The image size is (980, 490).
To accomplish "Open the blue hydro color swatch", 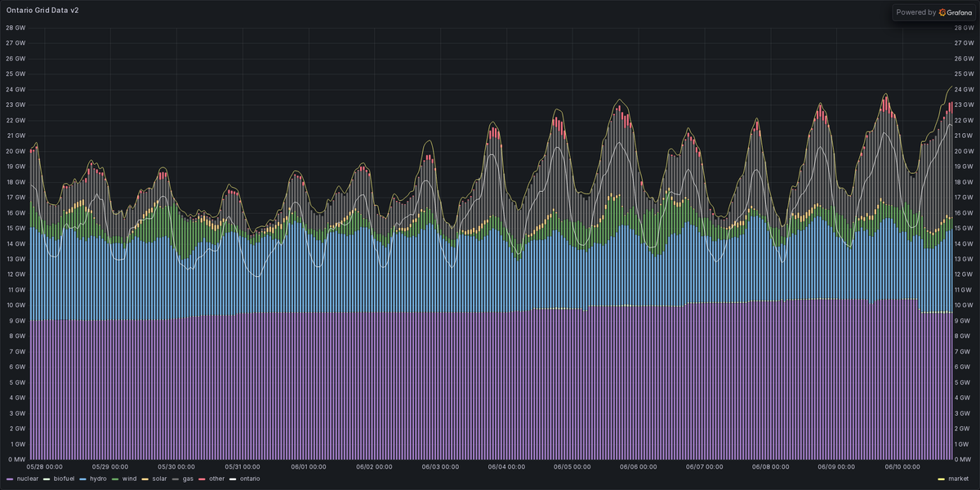I will 82,479.
